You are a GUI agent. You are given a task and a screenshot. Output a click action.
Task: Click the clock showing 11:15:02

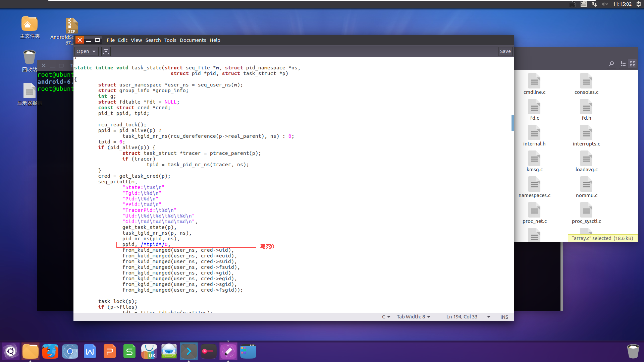(x=622, y=4)
